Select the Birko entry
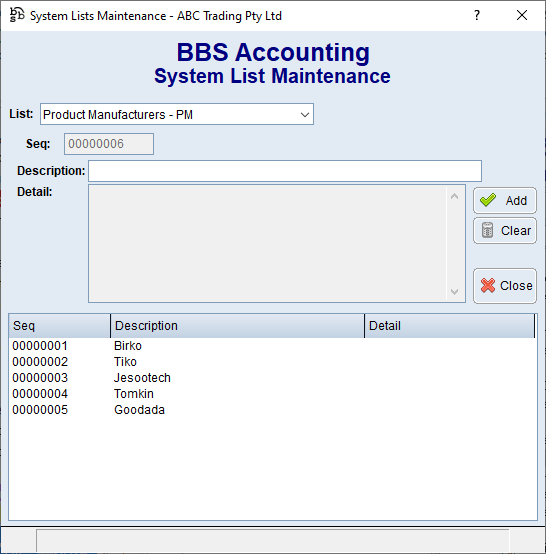The width and height of the screenshot is (546, 554). click(128, 346)
